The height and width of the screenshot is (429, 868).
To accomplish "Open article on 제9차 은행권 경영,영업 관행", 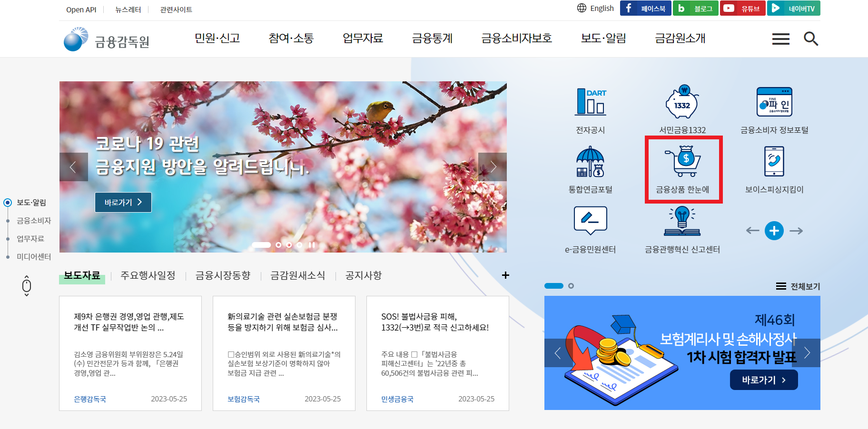I will 129,322.
